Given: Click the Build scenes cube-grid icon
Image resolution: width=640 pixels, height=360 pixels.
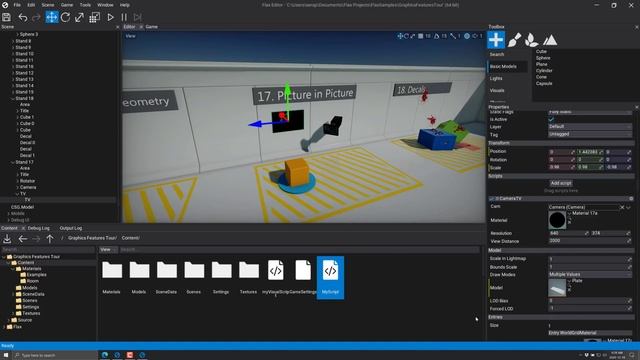Looking at the screenshot, I should [95, 17].
